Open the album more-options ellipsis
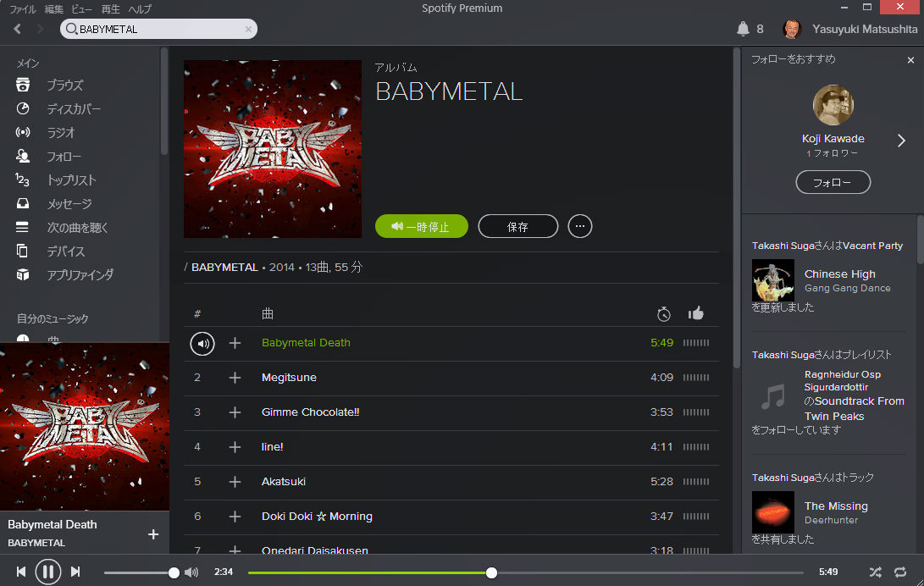This screenshot has width=924, height=586. (580, 226)
